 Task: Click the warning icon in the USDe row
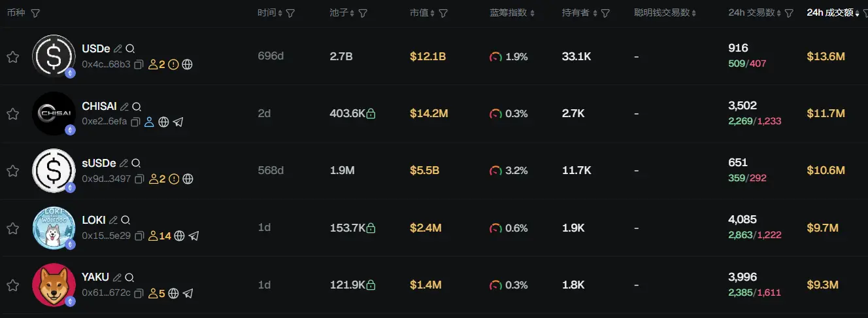pyautogui.click(x=173, y=65)
